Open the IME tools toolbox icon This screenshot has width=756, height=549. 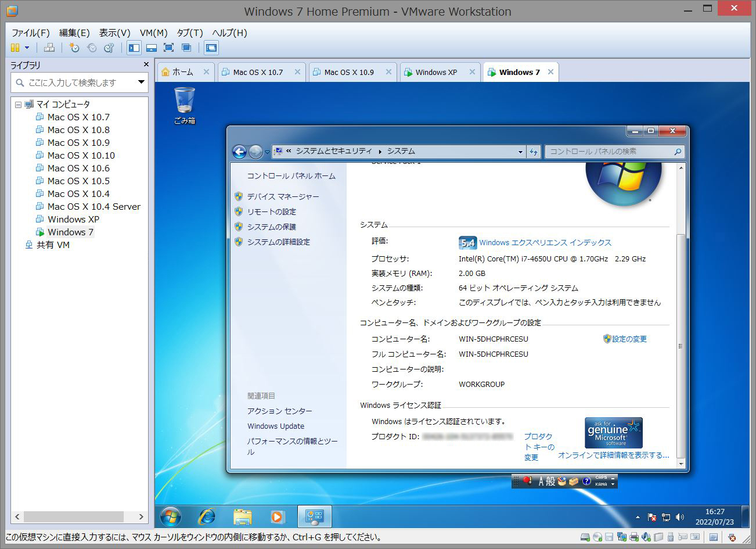(573, 481)
